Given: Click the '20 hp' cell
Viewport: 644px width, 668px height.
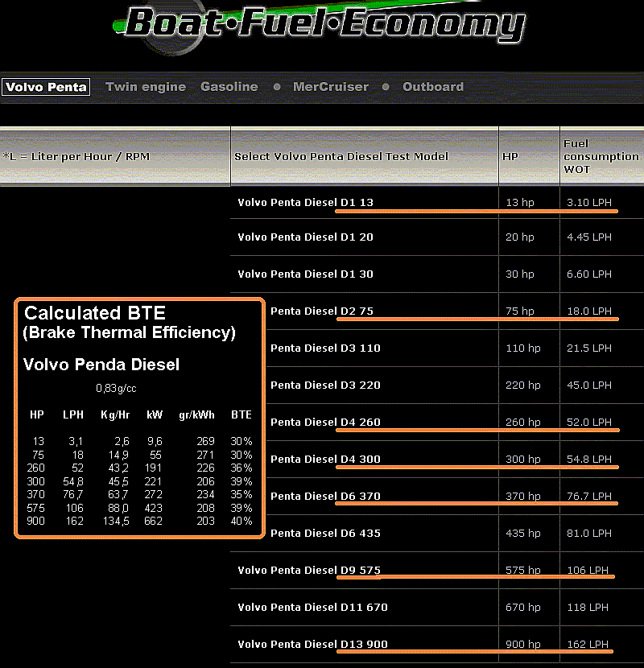Looking at the screenshot, I should [x=519, y=237].
